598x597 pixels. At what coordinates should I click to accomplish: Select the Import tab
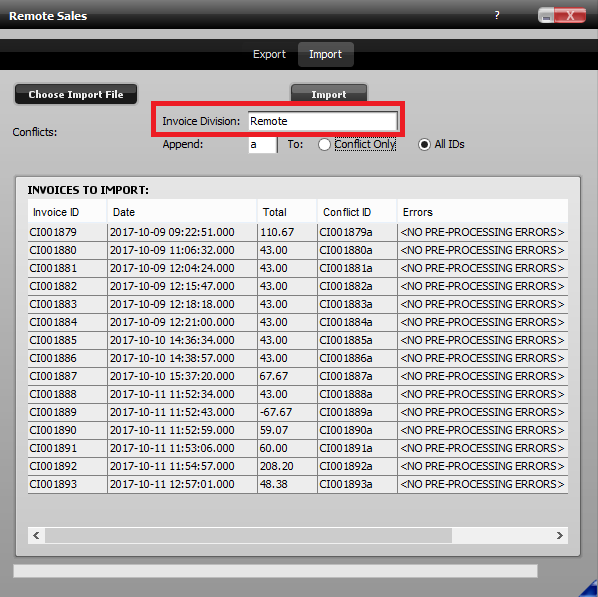[325, 54]
